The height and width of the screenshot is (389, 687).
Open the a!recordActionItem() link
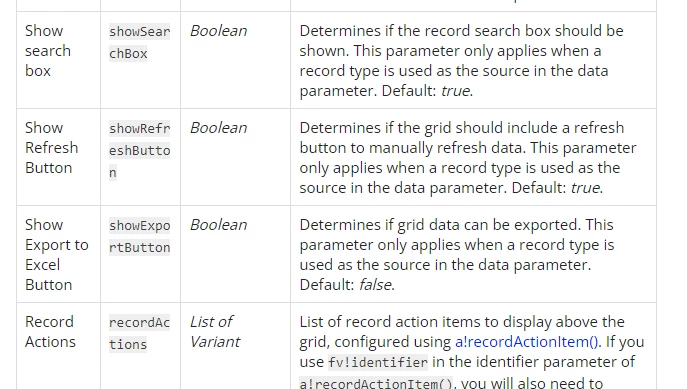pyautogui.click(x=527, y=342)
